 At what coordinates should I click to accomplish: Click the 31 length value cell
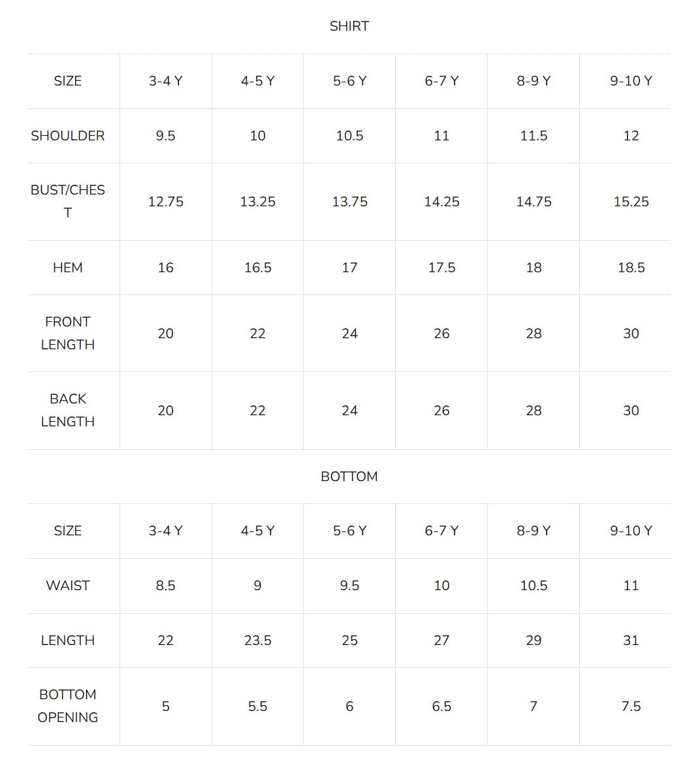(631, 640)
